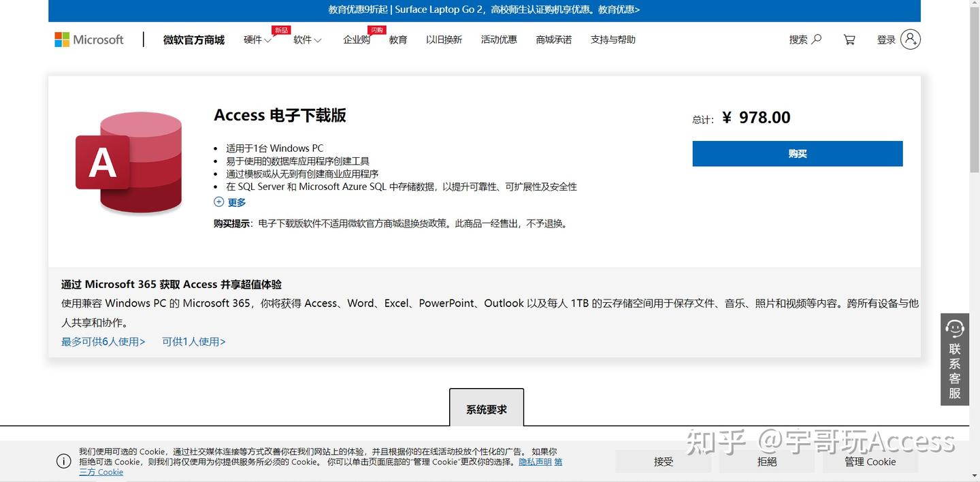Expand the 更多 plus circle icon
The width and height of the screenshot is (980, 482).
(218, 202)
